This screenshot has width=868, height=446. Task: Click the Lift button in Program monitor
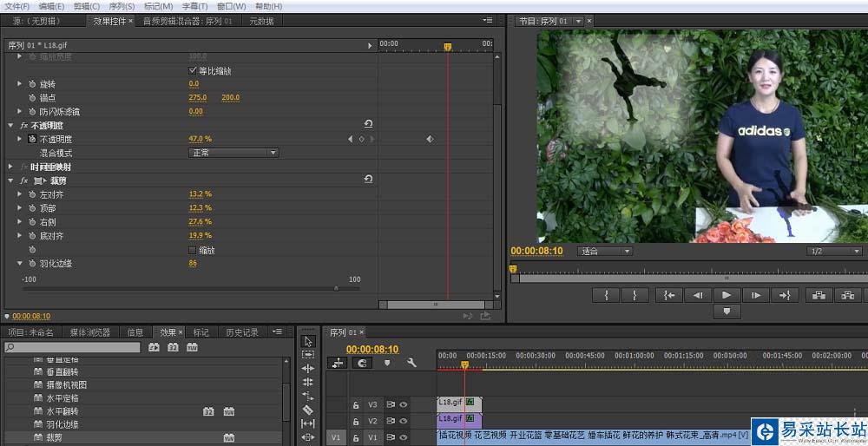click(818, 295)
